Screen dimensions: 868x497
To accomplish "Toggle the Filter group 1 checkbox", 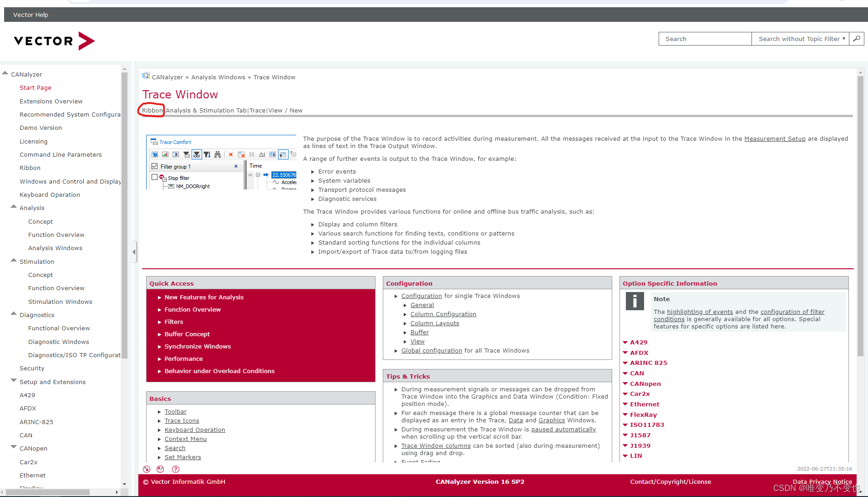I will point(155,166).
